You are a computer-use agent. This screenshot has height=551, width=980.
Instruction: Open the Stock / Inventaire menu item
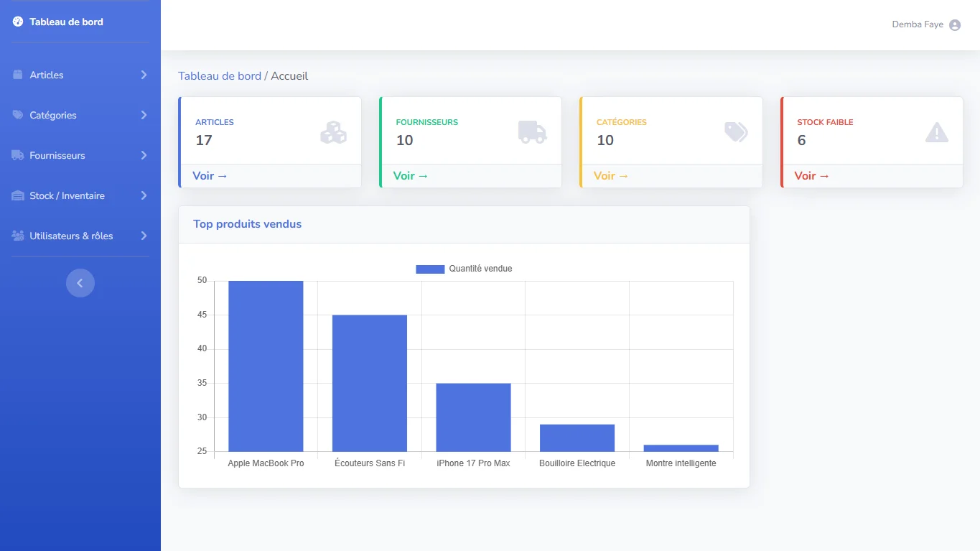[x=67, y=195]
